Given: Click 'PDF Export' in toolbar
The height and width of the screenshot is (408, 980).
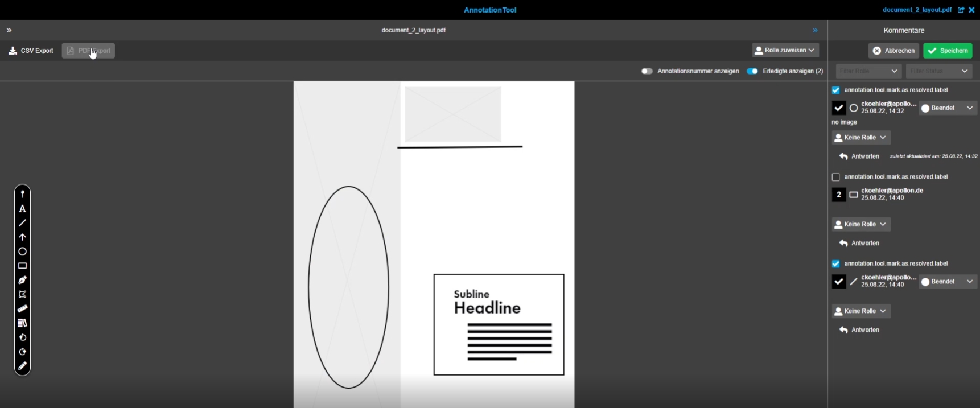Looking at the screenshot, I should pos(88,51).
